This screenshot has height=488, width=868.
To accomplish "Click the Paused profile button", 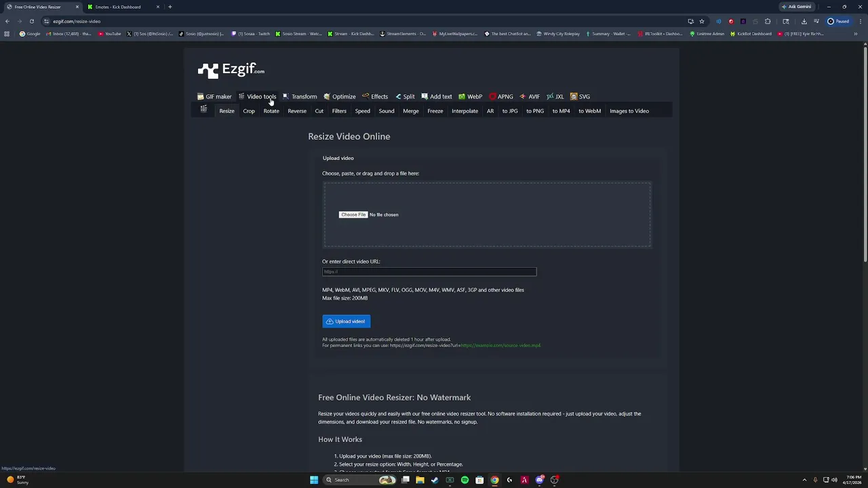I will tap(838, 21).
